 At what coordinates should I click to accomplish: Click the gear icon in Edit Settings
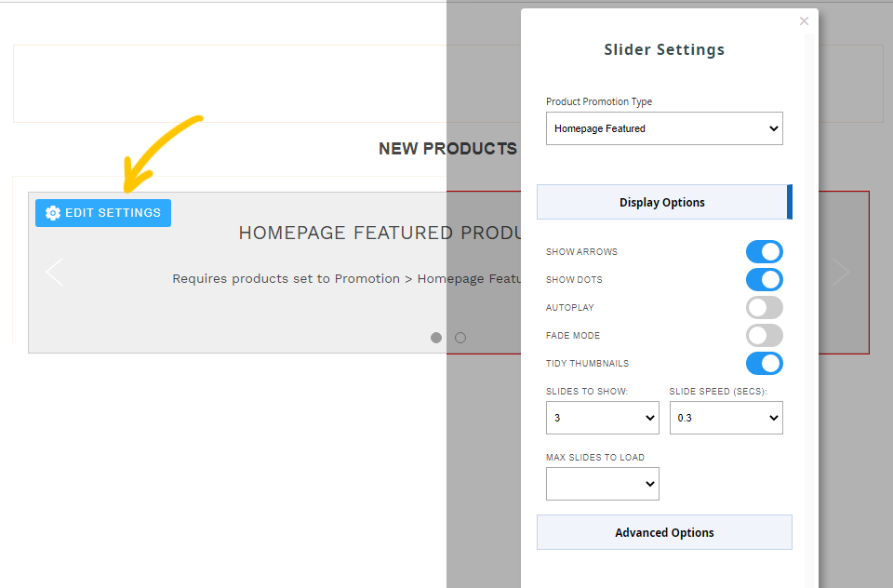tap(53, 213)
